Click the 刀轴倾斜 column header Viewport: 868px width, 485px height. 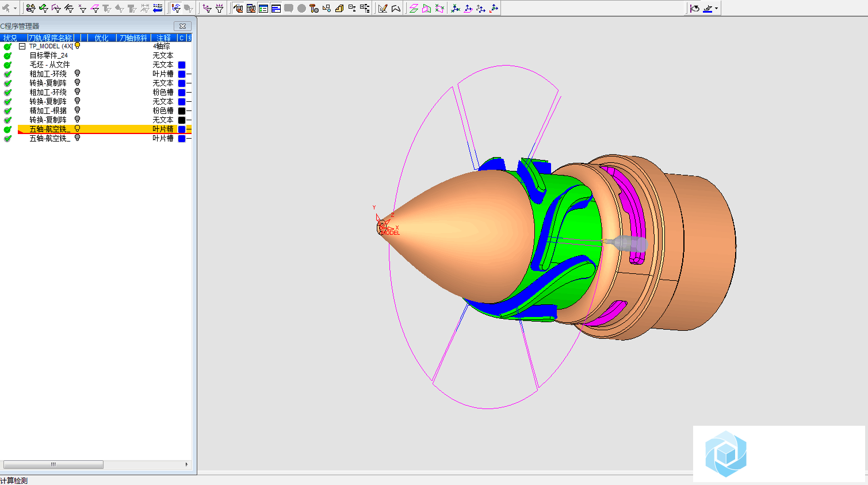point(133,38)
